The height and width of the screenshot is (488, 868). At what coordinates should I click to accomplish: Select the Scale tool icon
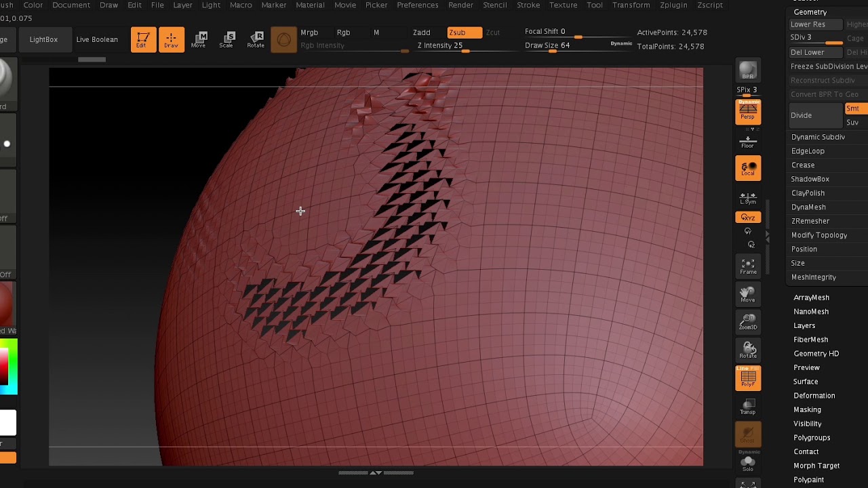(226, 40)
